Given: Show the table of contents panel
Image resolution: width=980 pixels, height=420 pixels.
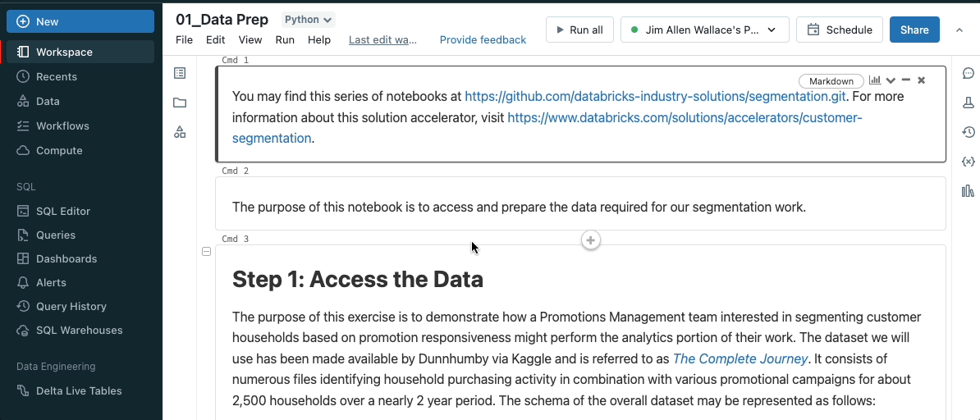Looking at the screenshot, I should [x=180, y=74].
